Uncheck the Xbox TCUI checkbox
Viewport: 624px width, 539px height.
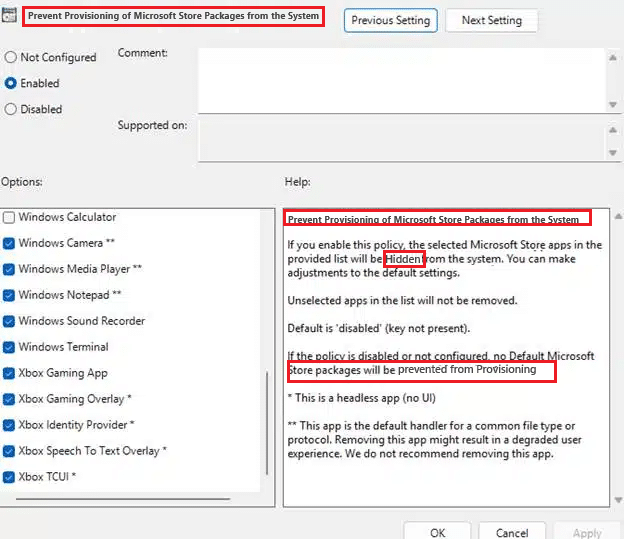(9, 477)
